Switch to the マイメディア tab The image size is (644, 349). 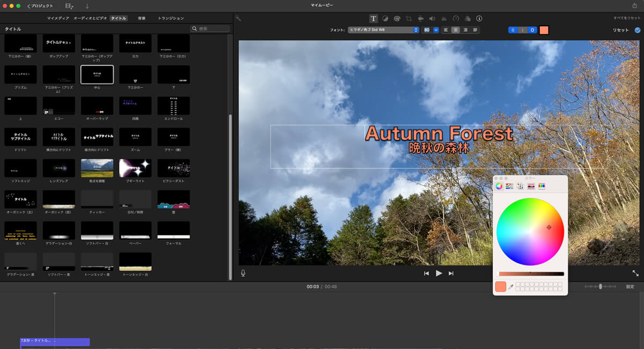tap(58, 18)
